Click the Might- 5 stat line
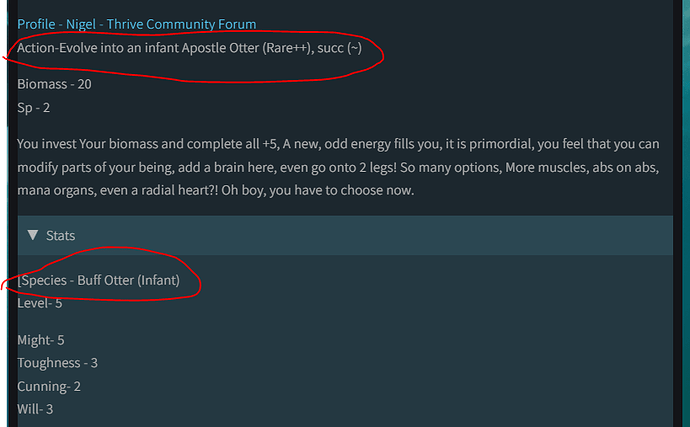 coord(40,340)
